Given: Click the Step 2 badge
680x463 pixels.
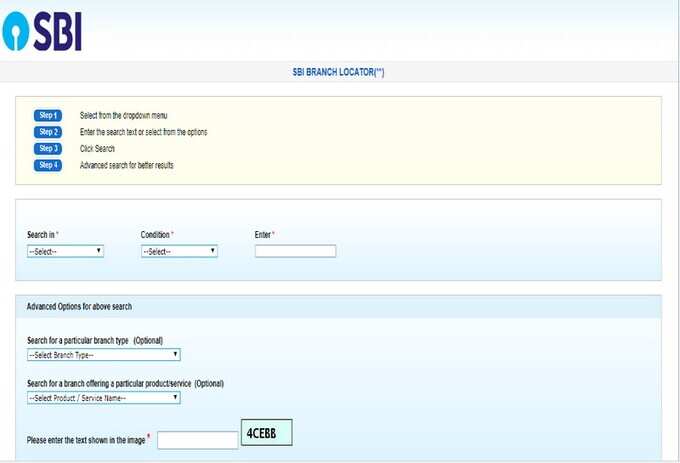Looking at the screenshot, I should click(48, 132).
